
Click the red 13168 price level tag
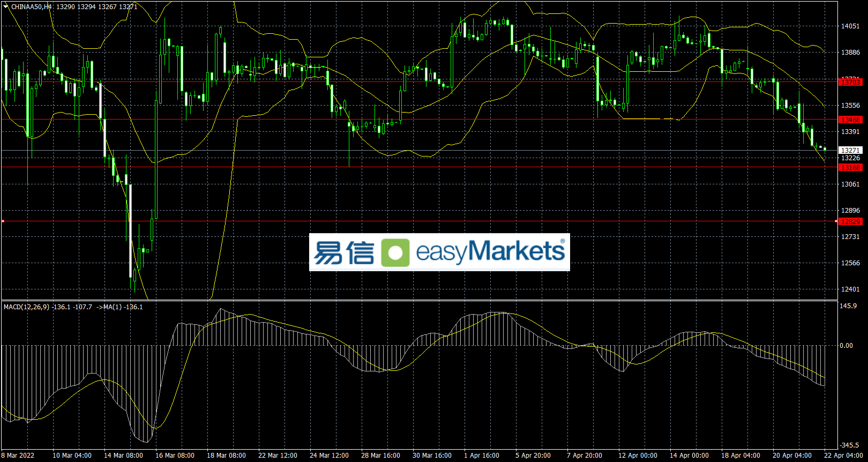(x=850, y=168)
